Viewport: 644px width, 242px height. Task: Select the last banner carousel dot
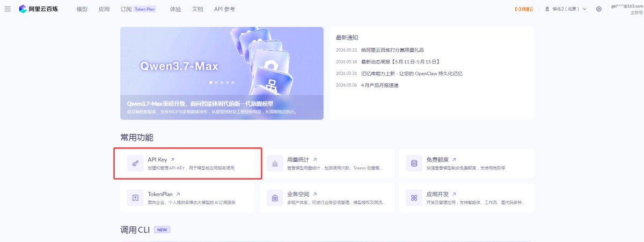[233, 83]
